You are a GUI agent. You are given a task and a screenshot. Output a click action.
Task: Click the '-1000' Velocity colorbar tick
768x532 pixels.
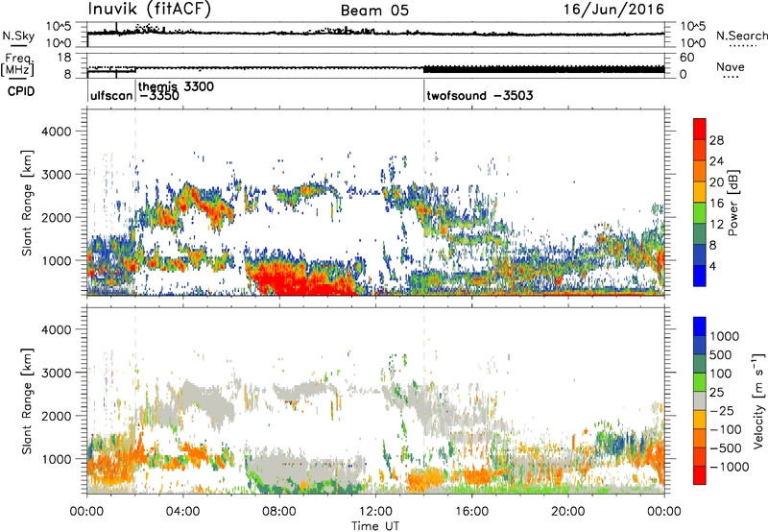point(729,467)
